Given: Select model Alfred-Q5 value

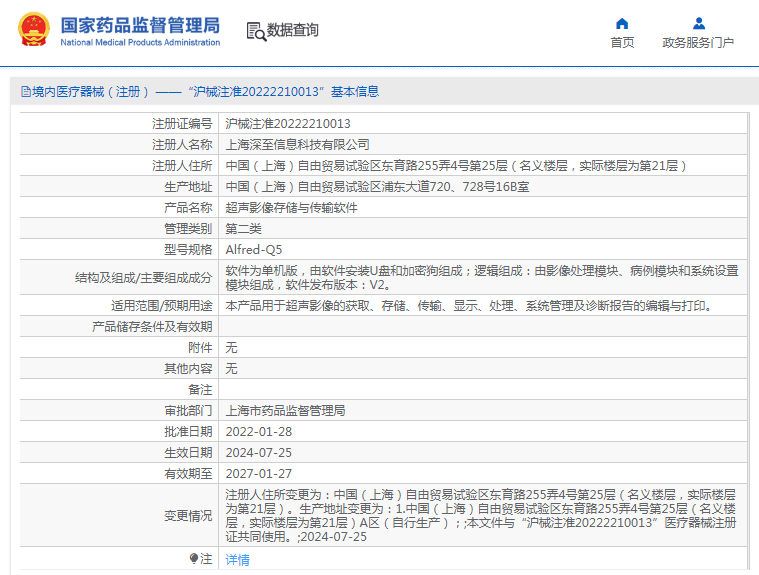Looking at the screenshot, I should (x=254, y=250).
